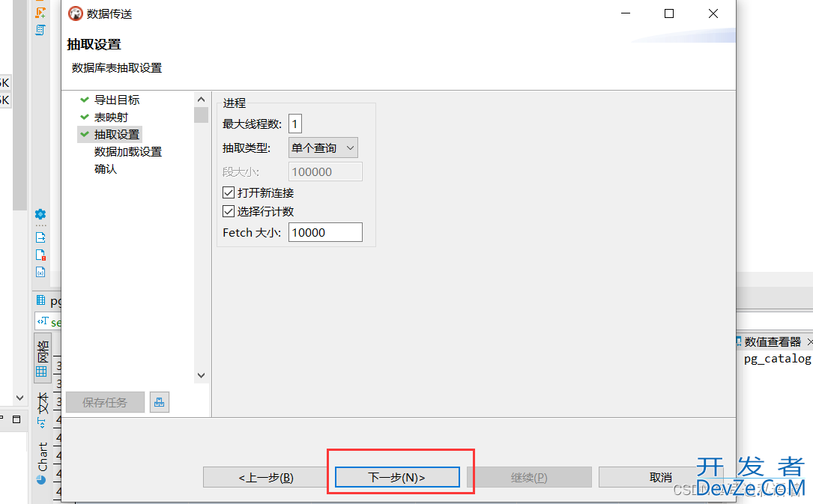Select the 表映射 step

[111, 117]
